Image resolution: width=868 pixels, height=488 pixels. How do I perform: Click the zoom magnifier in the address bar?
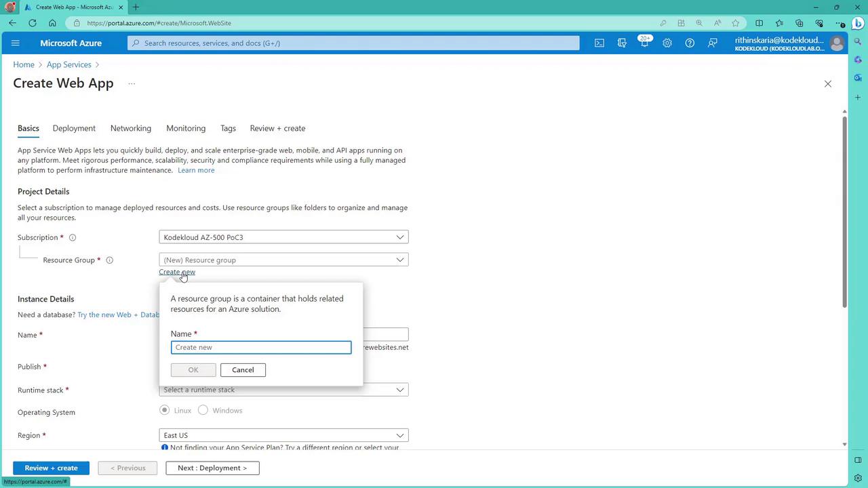tap(699, 23)
